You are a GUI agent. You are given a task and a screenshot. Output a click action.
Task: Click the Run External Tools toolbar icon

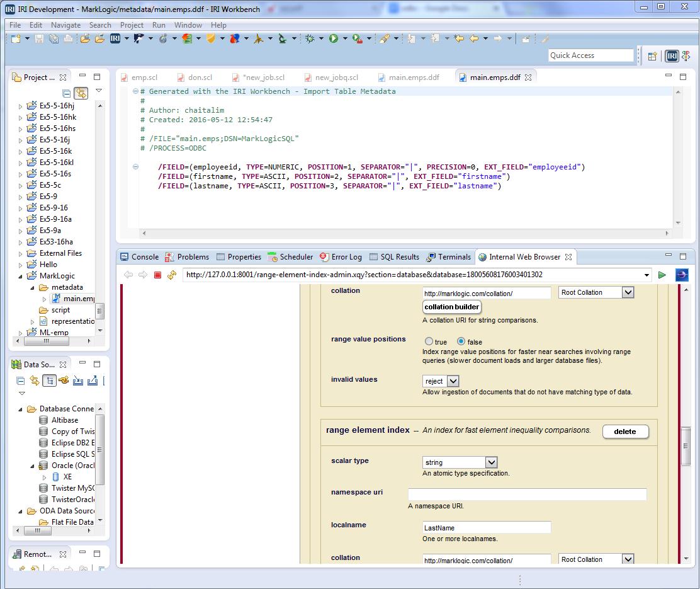click(x=357, y=39)
